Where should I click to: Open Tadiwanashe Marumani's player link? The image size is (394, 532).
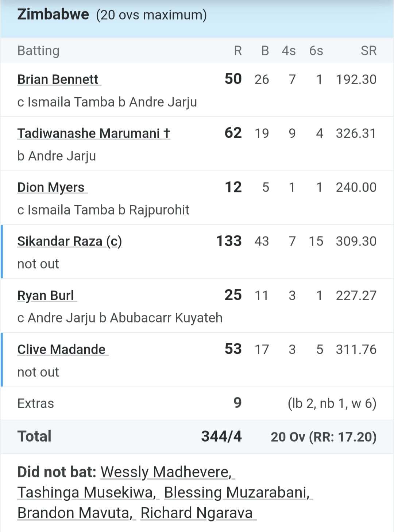pos(93,133)
